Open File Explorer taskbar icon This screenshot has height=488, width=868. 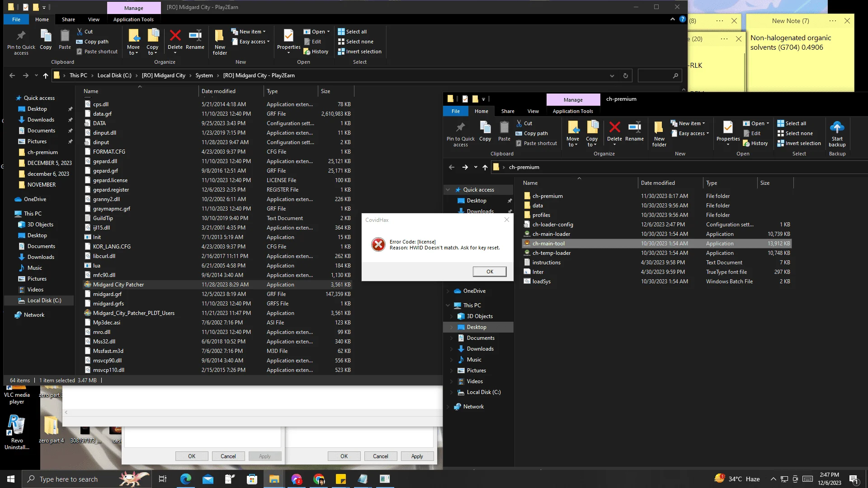tap(274, 479)
